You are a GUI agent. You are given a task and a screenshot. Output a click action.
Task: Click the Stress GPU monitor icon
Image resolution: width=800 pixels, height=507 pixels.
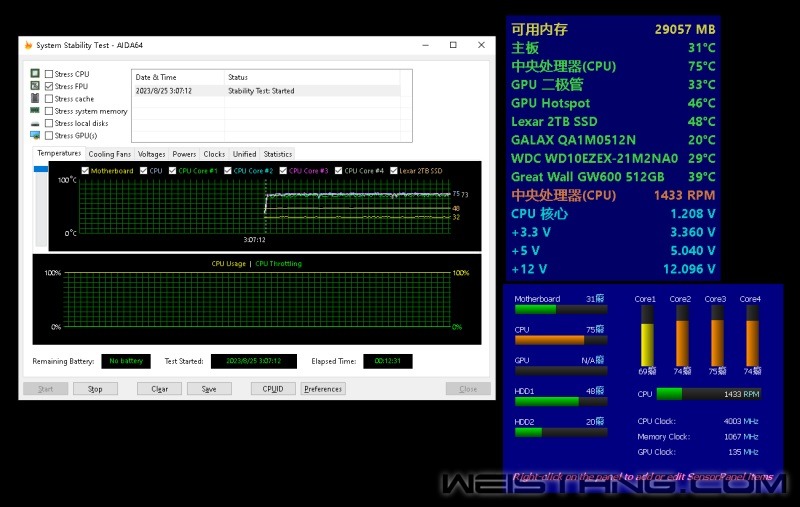tap(35, 135)
